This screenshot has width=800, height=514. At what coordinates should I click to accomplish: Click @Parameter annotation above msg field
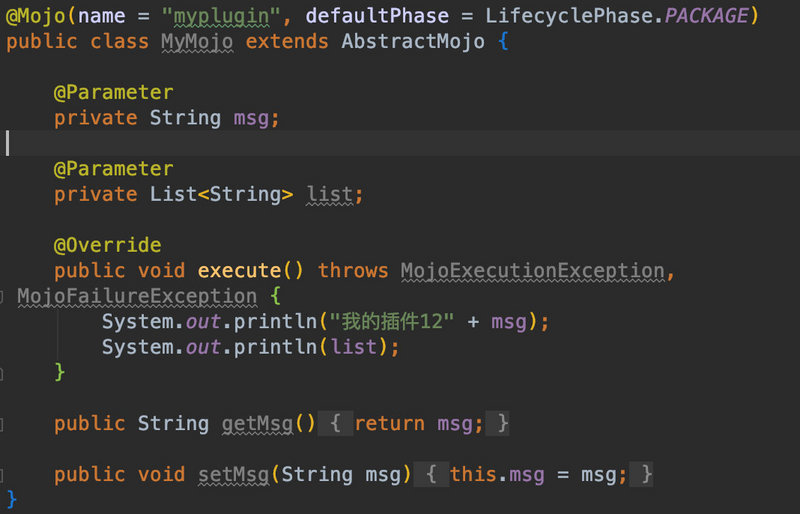point(113,92)
